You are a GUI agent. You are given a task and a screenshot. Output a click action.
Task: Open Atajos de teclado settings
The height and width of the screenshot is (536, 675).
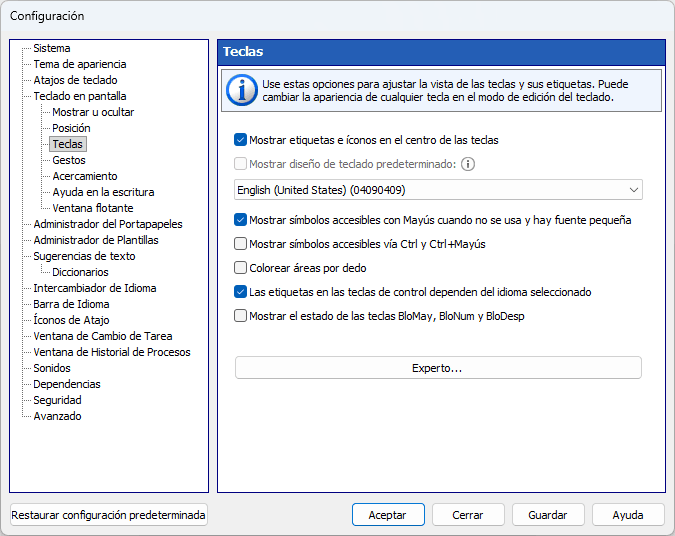(x=75, y=80)
